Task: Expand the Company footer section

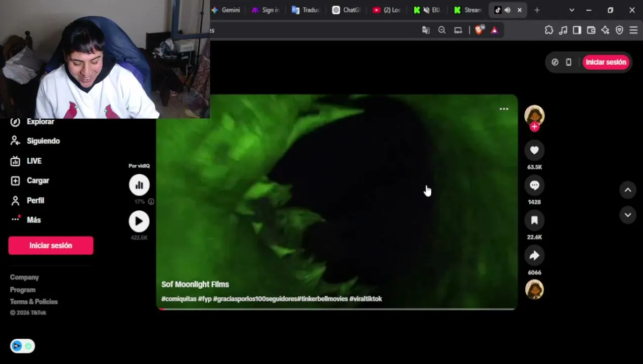Action: click(x=24, y=278)
